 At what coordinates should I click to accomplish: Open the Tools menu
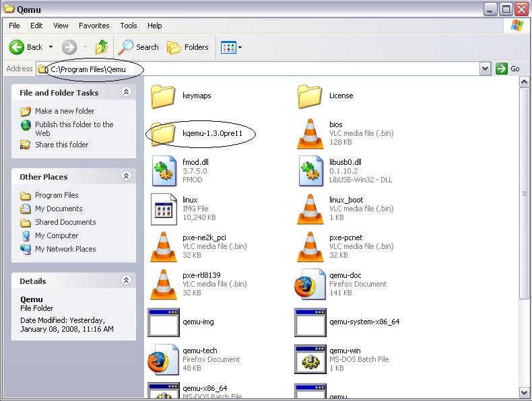[x=129, y=26]
